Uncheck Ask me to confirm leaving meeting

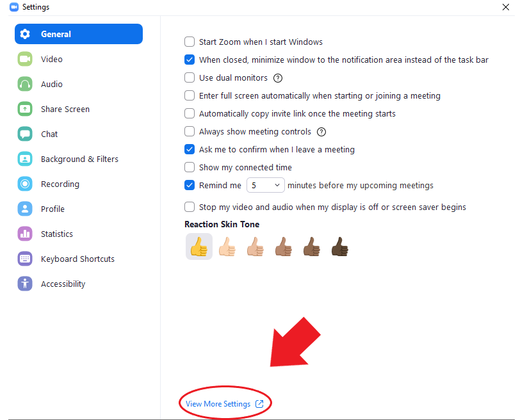[190, 149]
